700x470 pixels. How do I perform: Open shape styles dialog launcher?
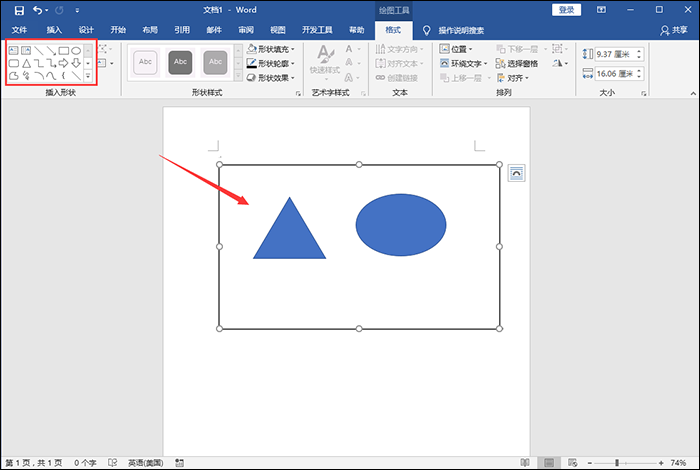tap(298, 93)
